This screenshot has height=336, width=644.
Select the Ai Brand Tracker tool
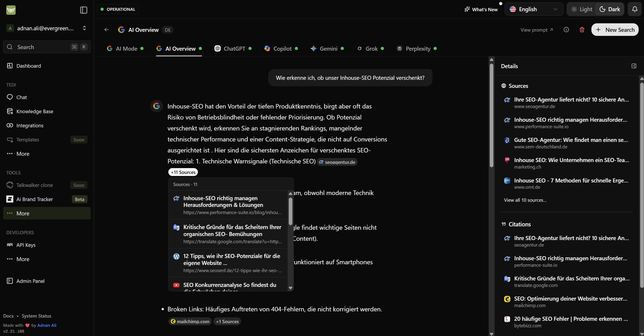[x=34, y=199]
